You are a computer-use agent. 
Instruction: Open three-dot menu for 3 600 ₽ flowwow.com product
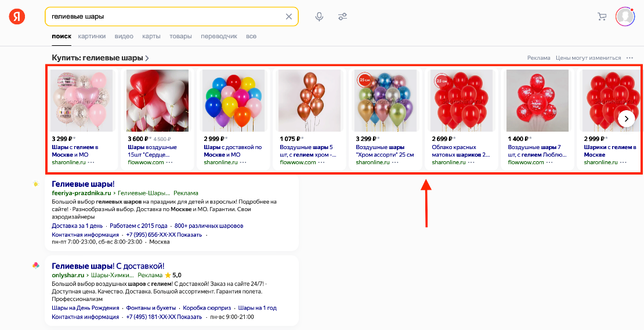[x=169, y=162]
